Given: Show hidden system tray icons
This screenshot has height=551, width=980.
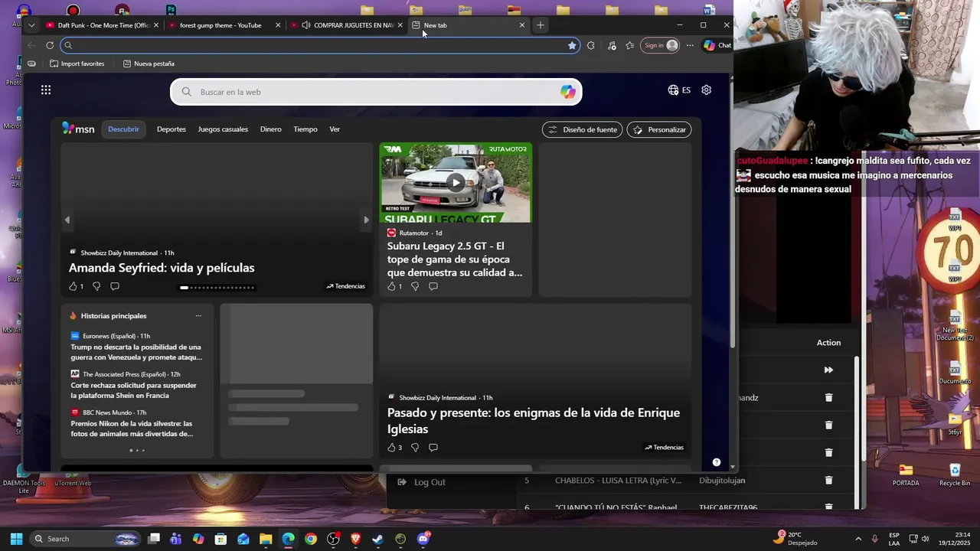Looking at the screenshot, I should coord(858,539).
